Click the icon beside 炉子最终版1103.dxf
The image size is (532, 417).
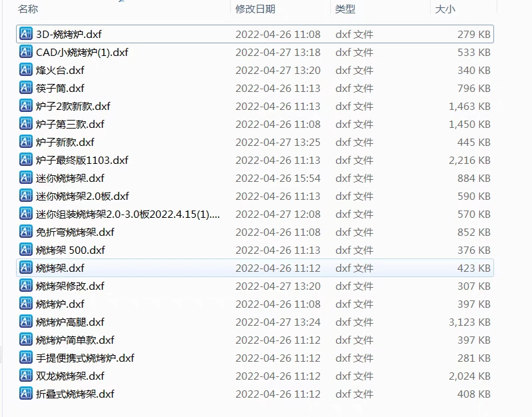pyautogui.click(x=26, y=160)
